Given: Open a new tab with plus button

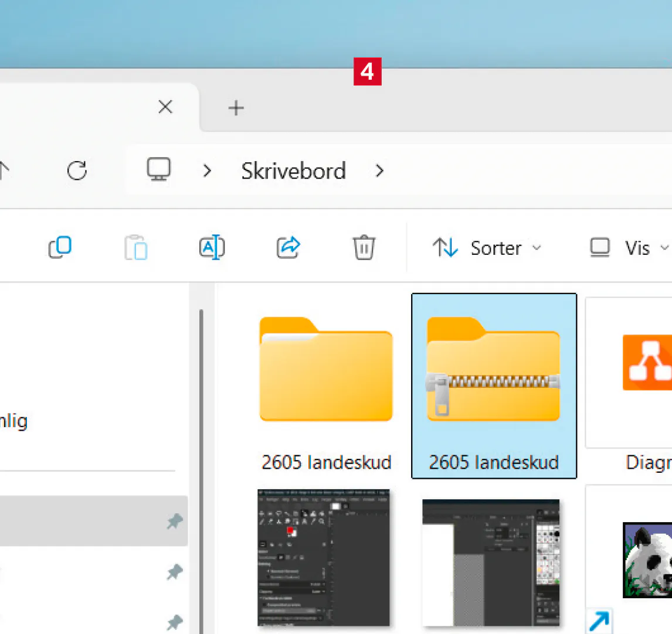Looking at the screenshot, I should pyautogui.click(x=236, y=108).
